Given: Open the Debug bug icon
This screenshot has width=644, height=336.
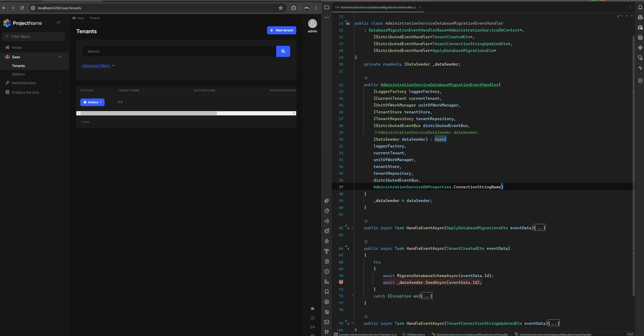Looking at the screenshot, I should click(x=327, y=231).
